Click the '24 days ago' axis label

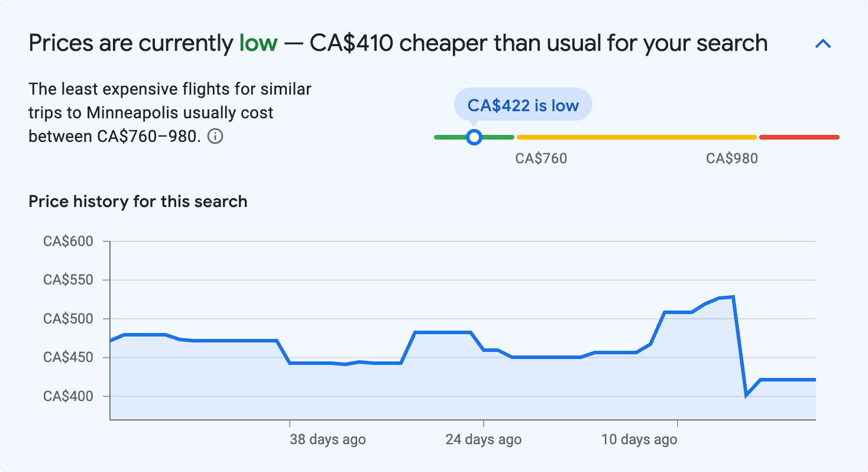pyautogui.click(x=484, y=439)
